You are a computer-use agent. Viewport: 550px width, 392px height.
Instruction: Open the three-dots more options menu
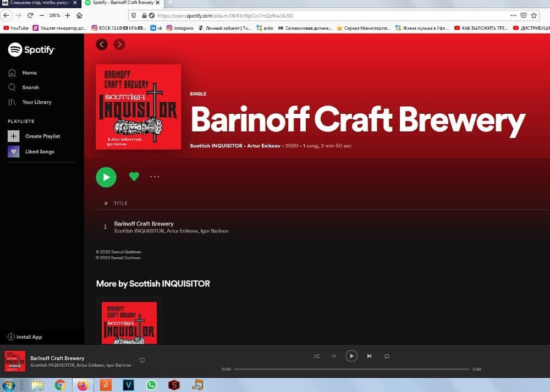[x=155, y=176]
